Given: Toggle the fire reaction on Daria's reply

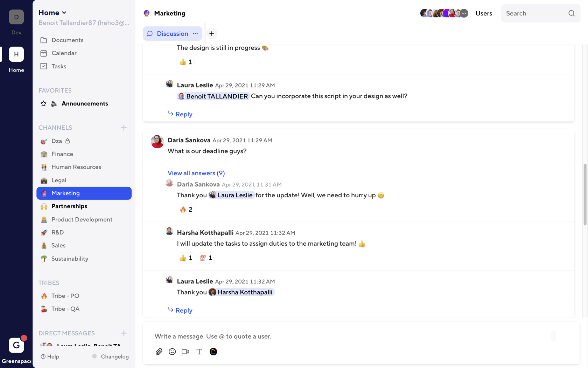Looking at the screenshot, I should pos(185,209).
